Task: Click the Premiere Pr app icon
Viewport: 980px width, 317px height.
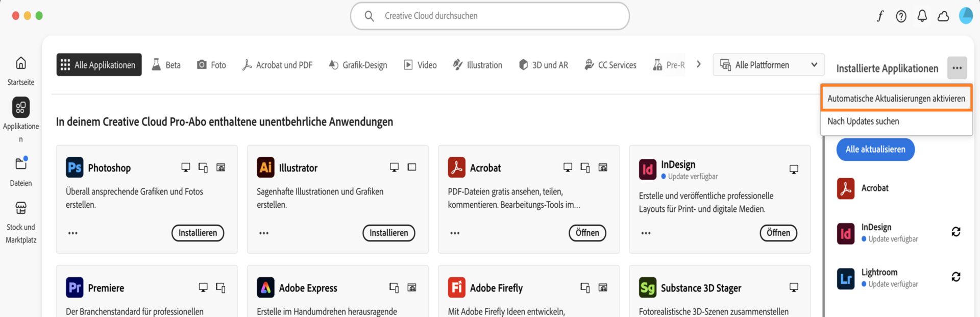Action: click(x=75, y=287)
